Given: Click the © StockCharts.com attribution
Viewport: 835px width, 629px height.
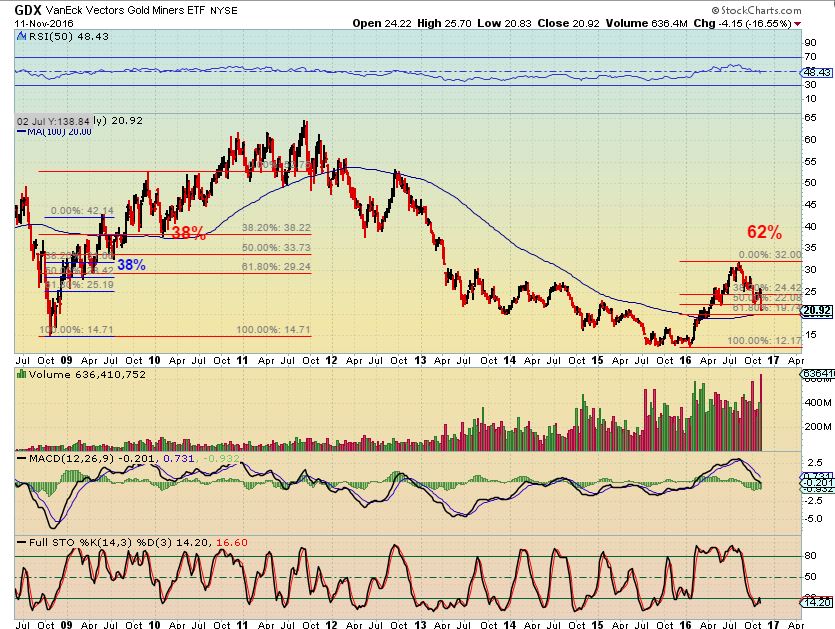Looking at the screenshot, I should (x=756, y=10).
